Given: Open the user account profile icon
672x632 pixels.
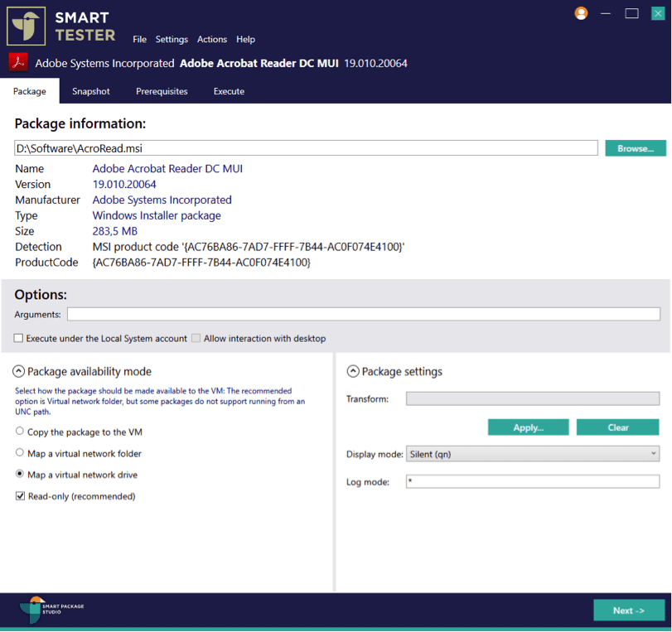Looking at the screenshot, I should coord(581,13).
